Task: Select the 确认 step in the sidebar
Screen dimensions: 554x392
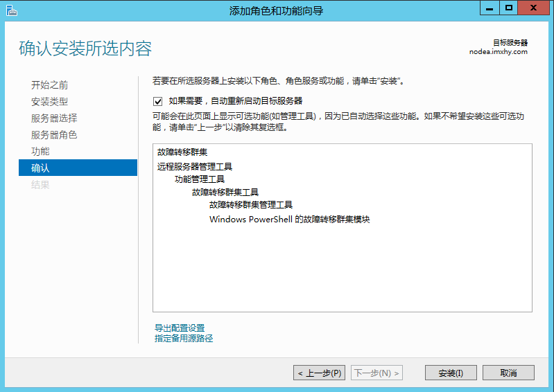Action: [x=78, y=168]
